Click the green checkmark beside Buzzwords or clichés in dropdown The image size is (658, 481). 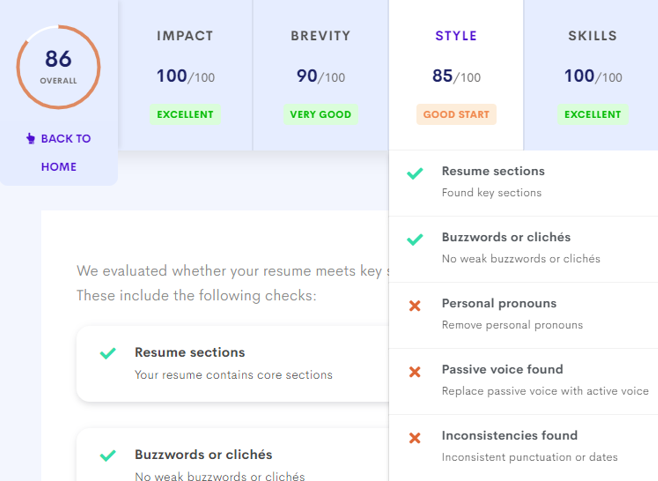(415, 240)
